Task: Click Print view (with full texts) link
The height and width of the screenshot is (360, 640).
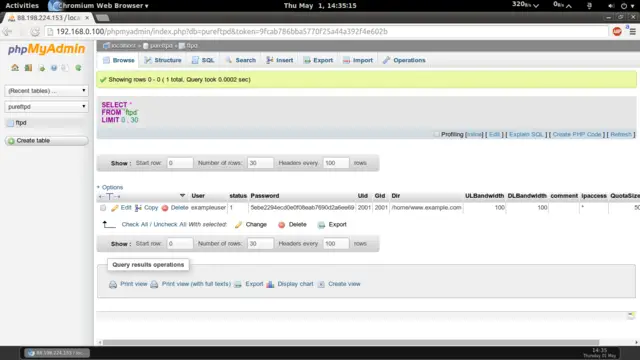Action: pos(196,284)
